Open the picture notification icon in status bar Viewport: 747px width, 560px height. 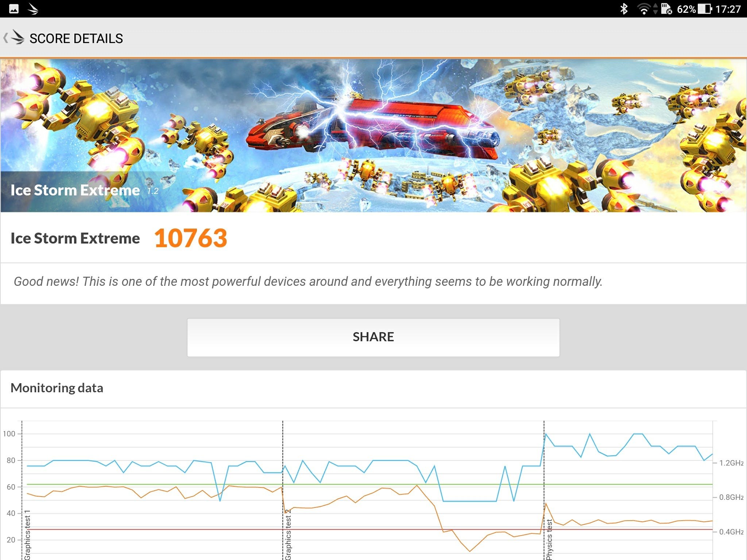[14, 9]
